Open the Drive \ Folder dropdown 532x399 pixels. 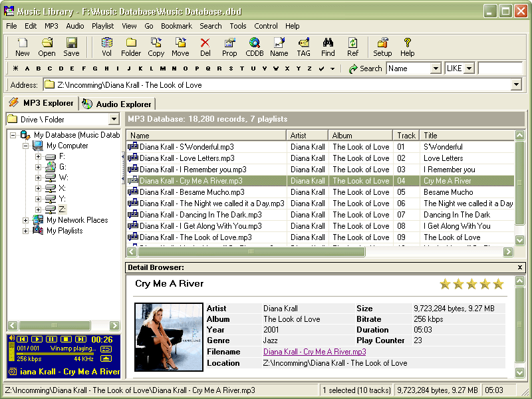[114, 120]
